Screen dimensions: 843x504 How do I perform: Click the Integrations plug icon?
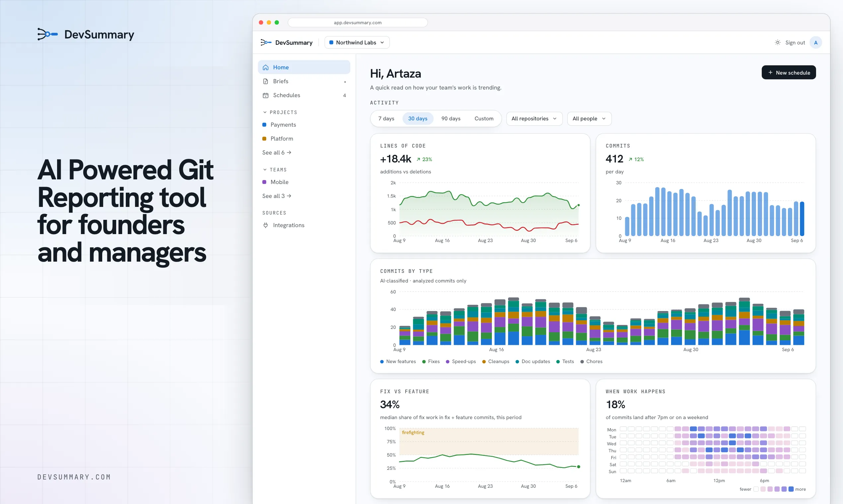[x=266, y=225]
